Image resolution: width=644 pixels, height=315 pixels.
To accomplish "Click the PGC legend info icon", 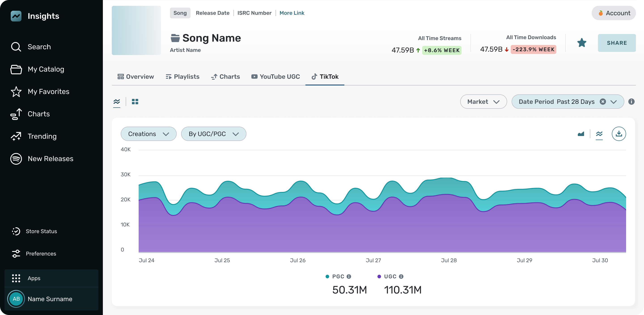I will pos(349,277).
